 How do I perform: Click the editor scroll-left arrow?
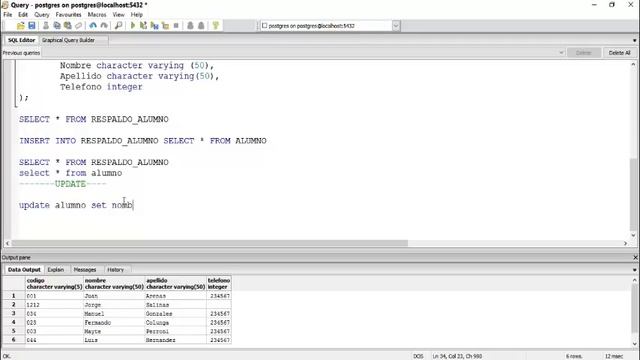pos(7,243)
